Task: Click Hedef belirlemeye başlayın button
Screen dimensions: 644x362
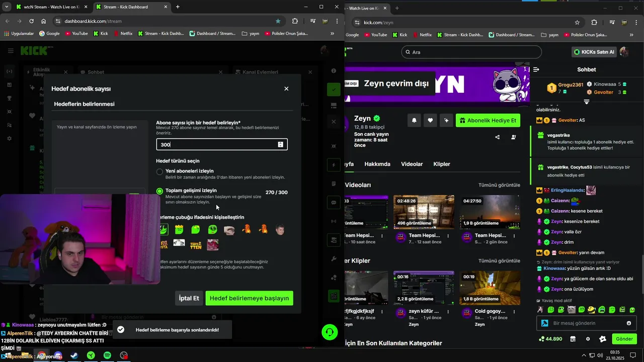Action: [x=249, y=298]
